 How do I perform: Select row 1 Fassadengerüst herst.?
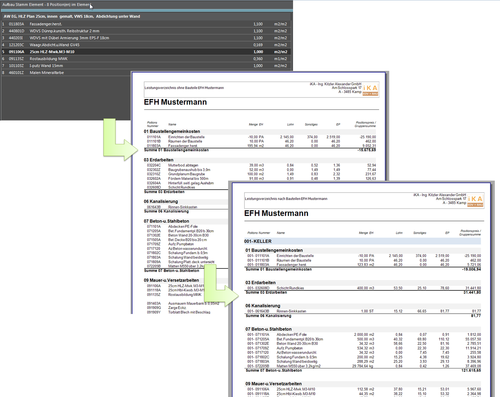pos(146,24)
